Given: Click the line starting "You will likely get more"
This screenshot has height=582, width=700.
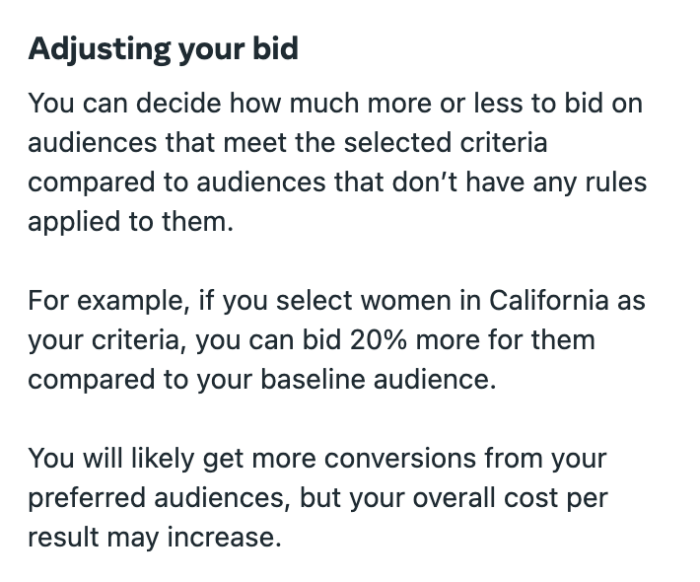Looking at the screenshot, I should 317,459.
